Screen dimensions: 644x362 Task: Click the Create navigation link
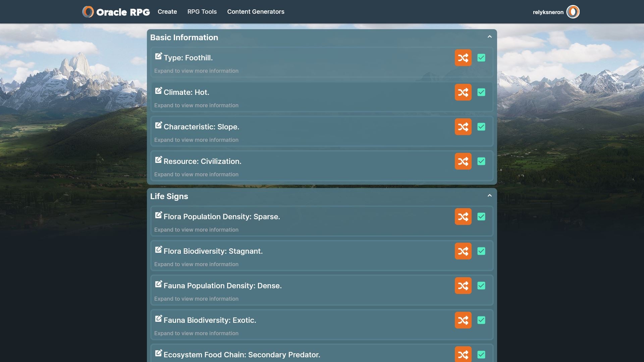coord(167,12)
